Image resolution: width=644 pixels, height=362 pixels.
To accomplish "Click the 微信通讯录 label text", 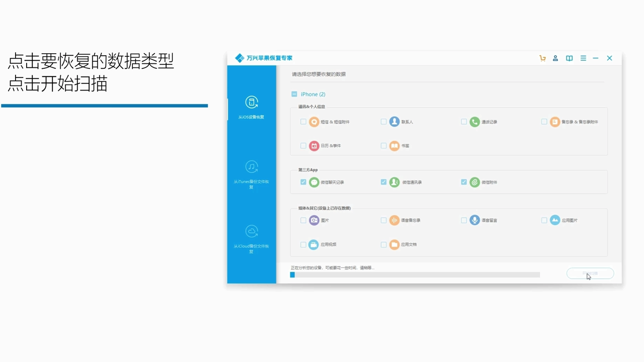I will (x=412, y=183).
